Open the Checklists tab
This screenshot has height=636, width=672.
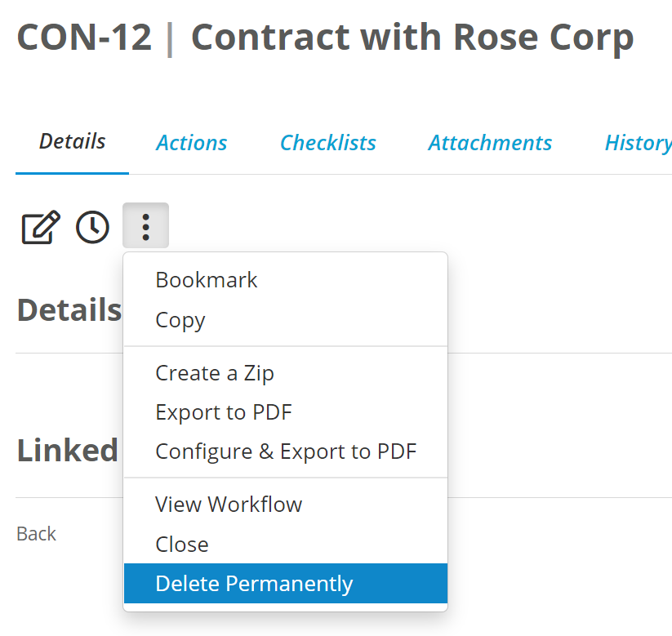(x=328, y=143)
